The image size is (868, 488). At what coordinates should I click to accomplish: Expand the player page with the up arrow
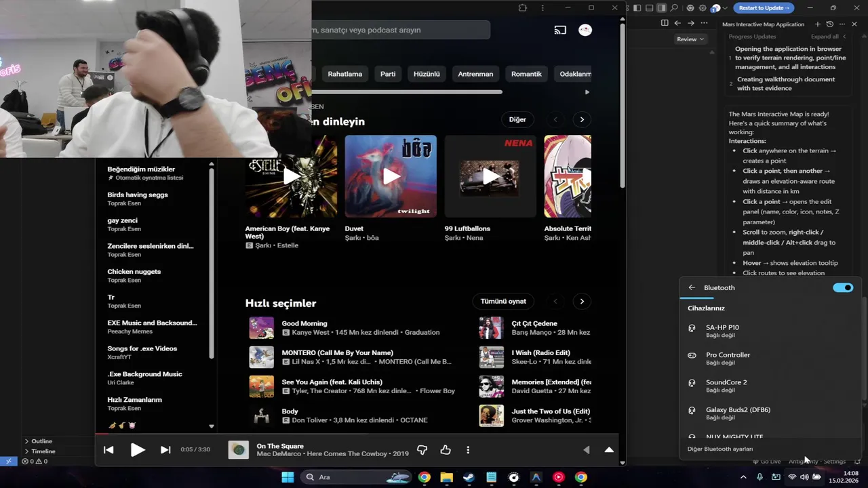click(x=609, y=449)
